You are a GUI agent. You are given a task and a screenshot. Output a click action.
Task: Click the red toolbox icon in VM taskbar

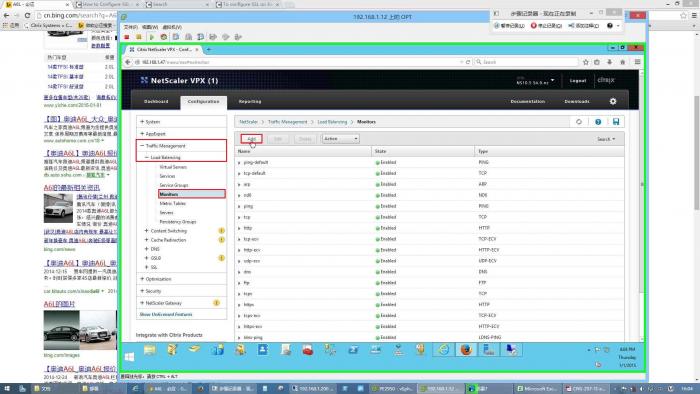tap(308, 350)
